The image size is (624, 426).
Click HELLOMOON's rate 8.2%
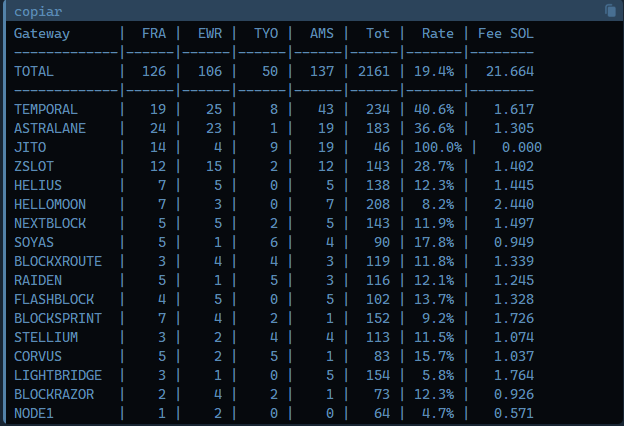(438, 205)
